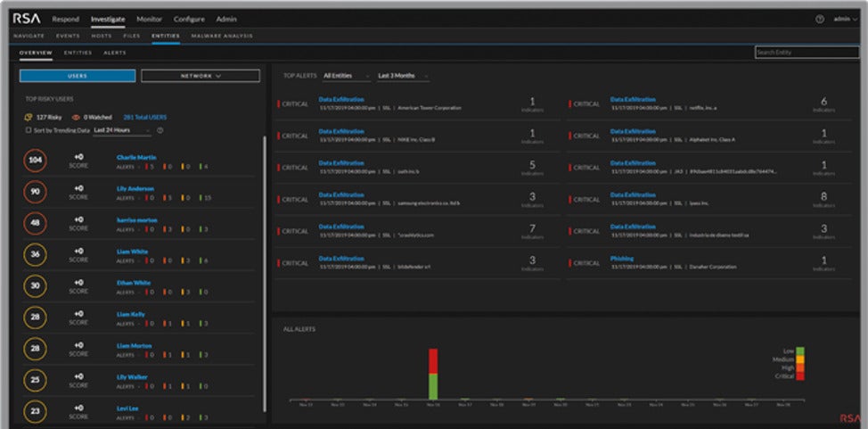
Task: Click Levi Lee's 23 score circle
Action: click(x=36, y=412)
